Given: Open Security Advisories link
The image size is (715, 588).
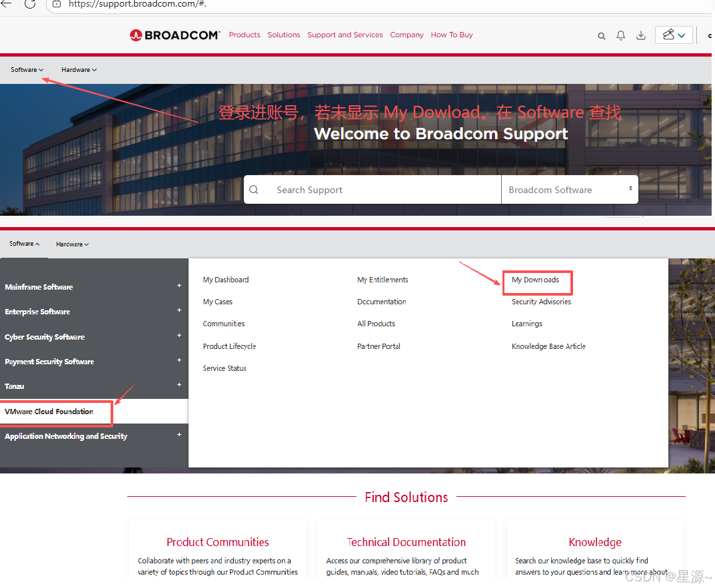Looking at the screenshot, I should (x=541, y=302).
